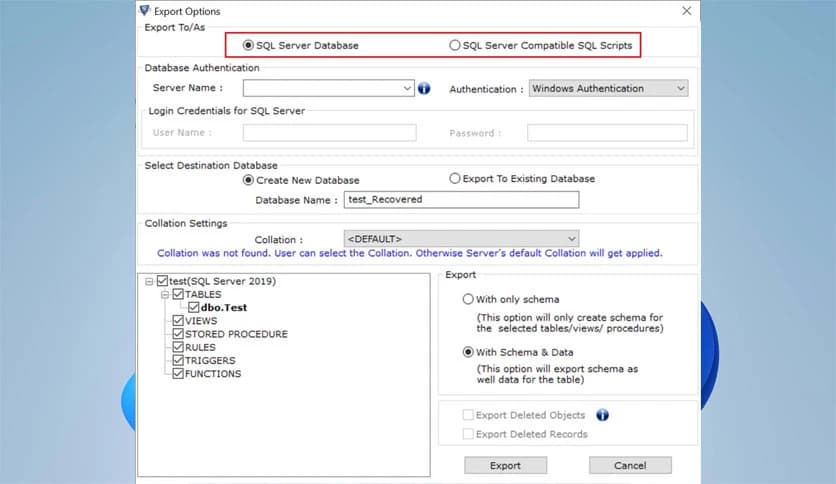836x484 pixels.
Task: Select the RULES tree label
Action: [x=200, y=348]
